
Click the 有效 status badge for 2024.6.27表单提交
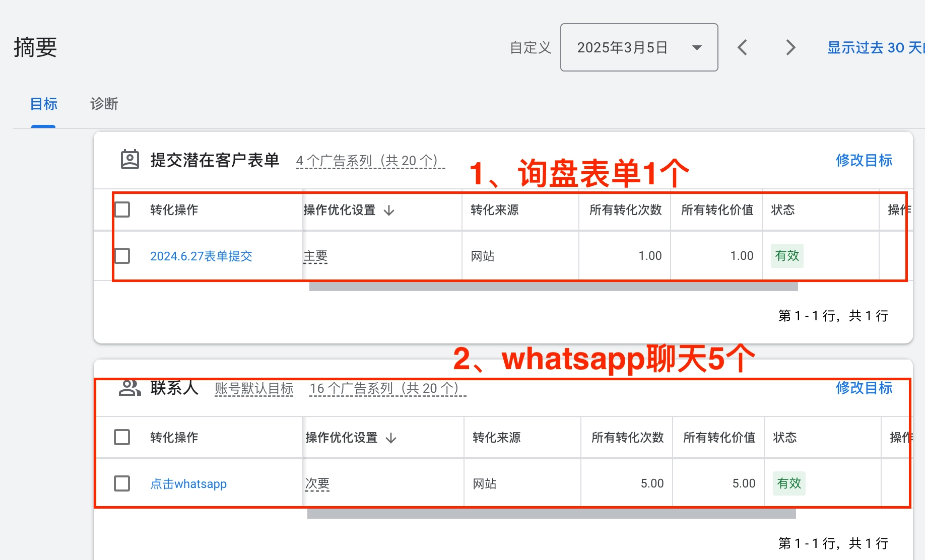click(787, 256)
